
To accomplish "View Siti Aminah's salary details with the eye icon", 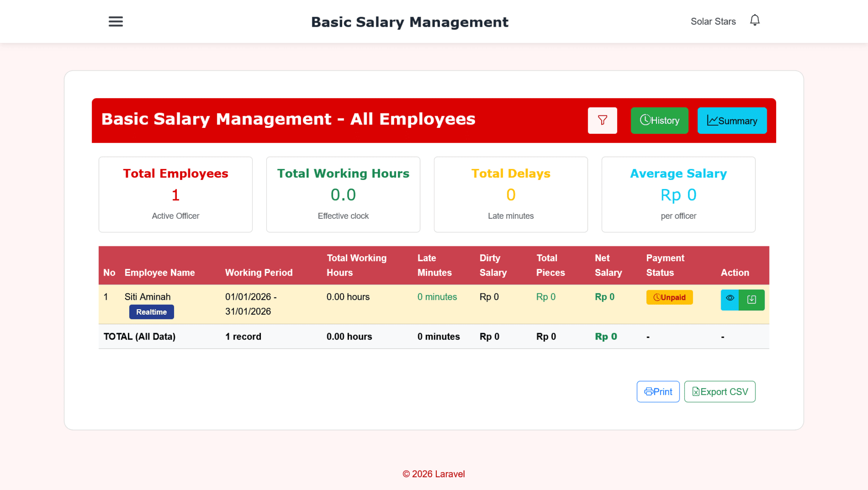I will tap(730, 299).
